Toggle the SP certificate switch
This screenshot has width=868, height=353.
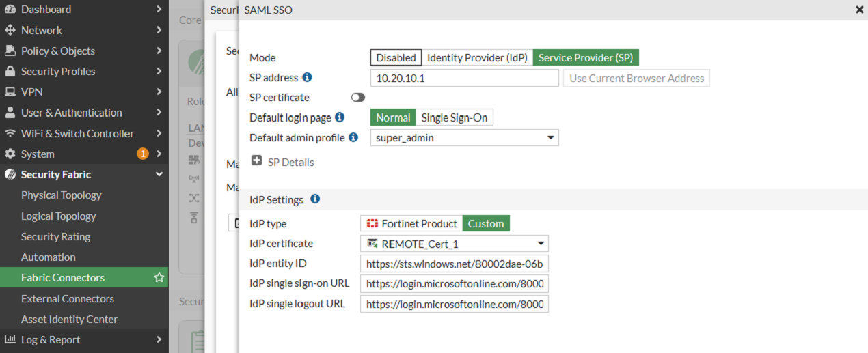click(x=358, y=98)
